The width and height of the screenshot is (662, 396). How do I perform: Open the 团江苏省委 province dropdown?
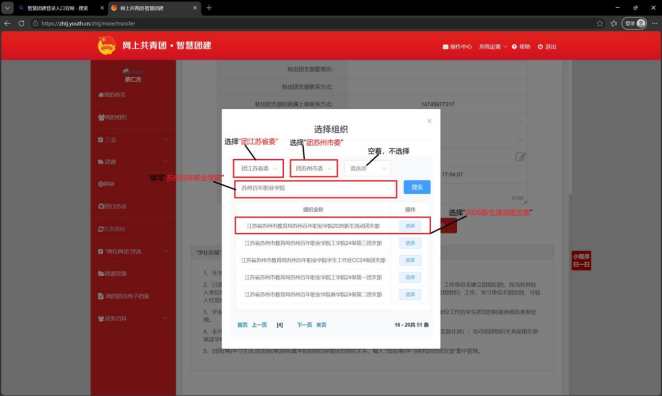click(258, 168)
